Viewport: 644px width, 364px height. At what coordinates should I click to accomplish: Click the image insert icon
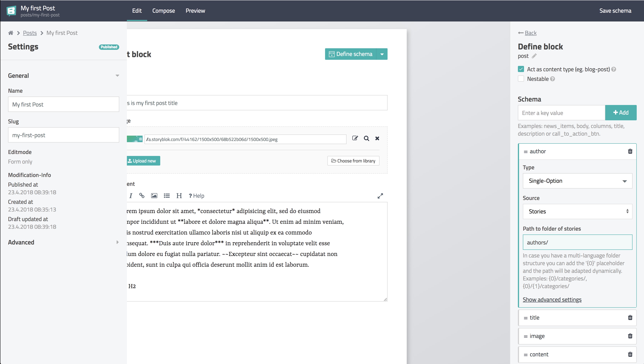154,195
